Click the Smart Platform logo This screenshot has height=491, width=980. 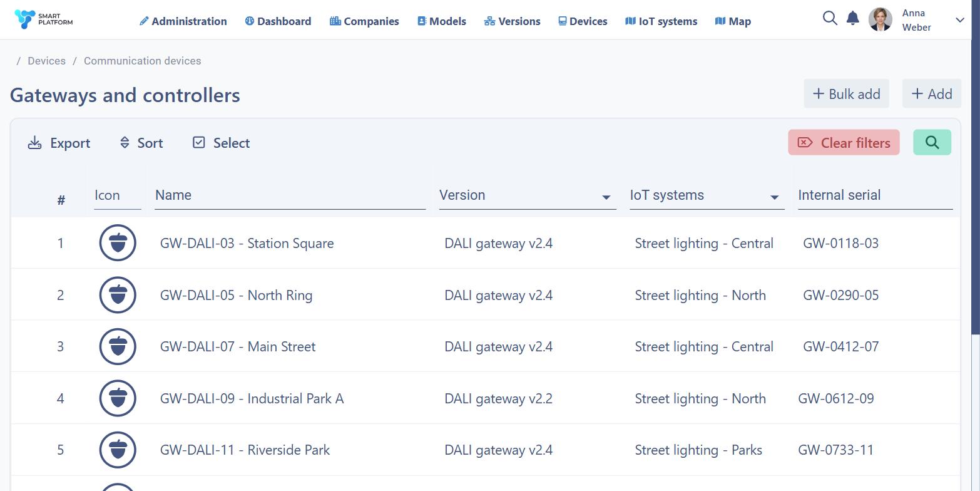[43, 19]
